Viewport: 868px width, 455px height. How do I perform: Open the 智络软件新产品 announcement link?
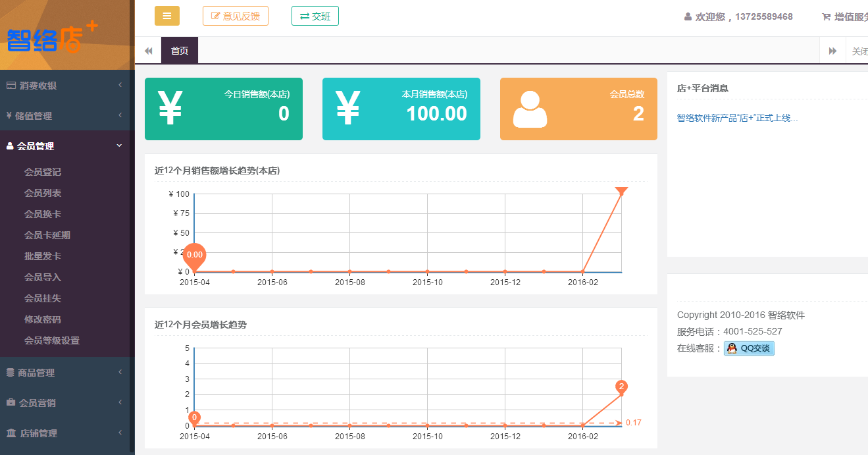(737, 118)
